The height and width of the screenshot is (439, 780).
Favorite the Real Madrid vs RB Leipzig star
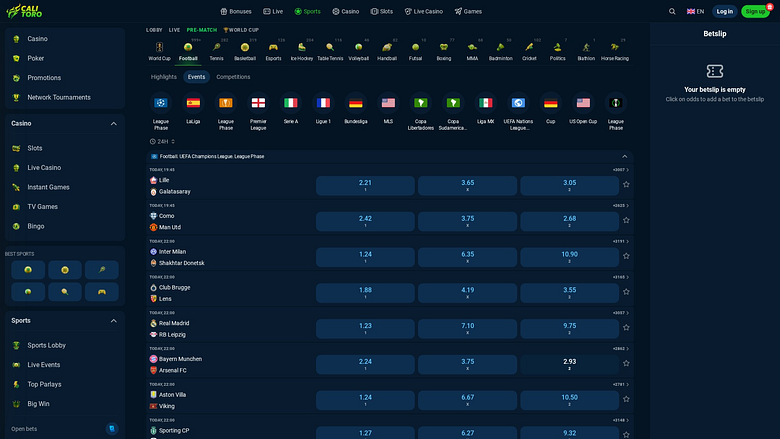626,328
